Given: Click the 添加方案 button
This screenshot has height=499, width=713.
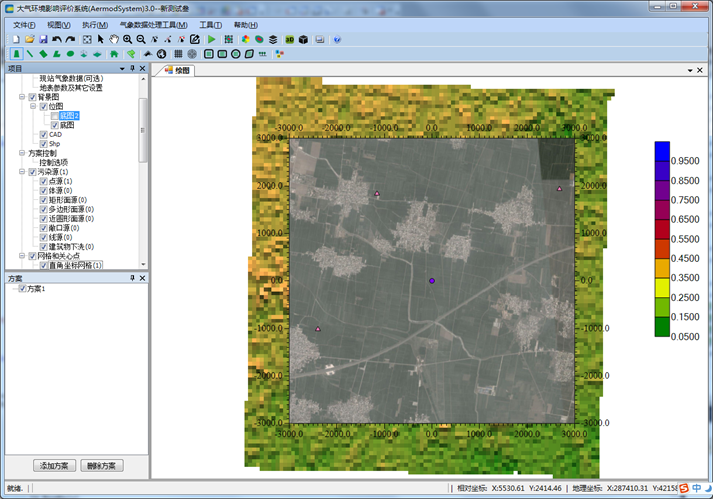Looking at the screenshot, I should pyautogui.click(x=55, y=466).
